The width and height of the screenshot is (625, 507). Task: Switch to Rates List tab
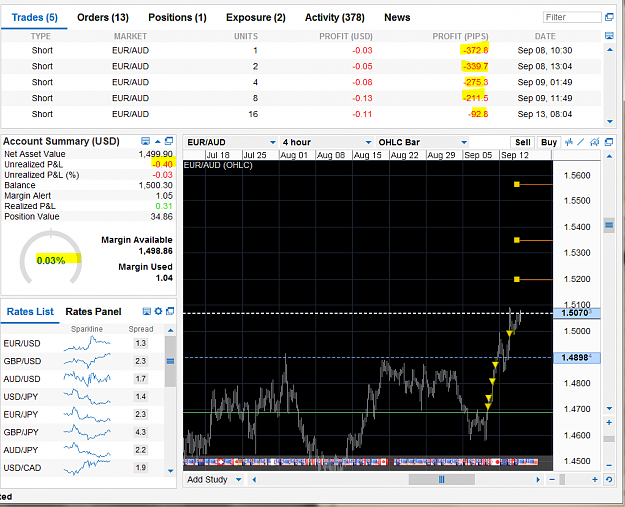click(30, 312)
